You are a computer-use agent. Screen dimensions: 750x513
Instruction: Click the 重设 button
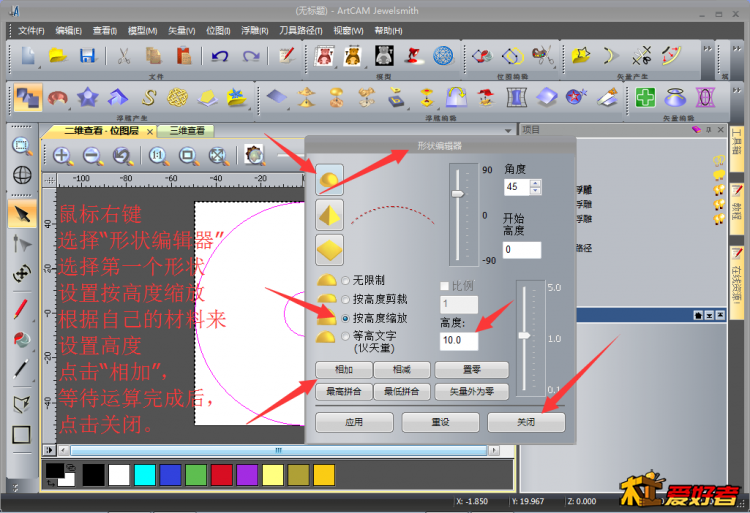(440, 422)
